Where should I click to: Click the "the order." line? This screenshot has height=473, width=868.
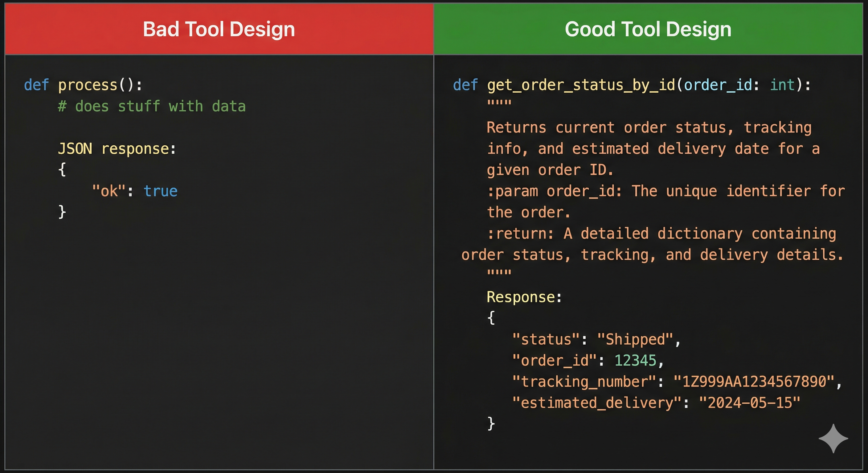529,212
